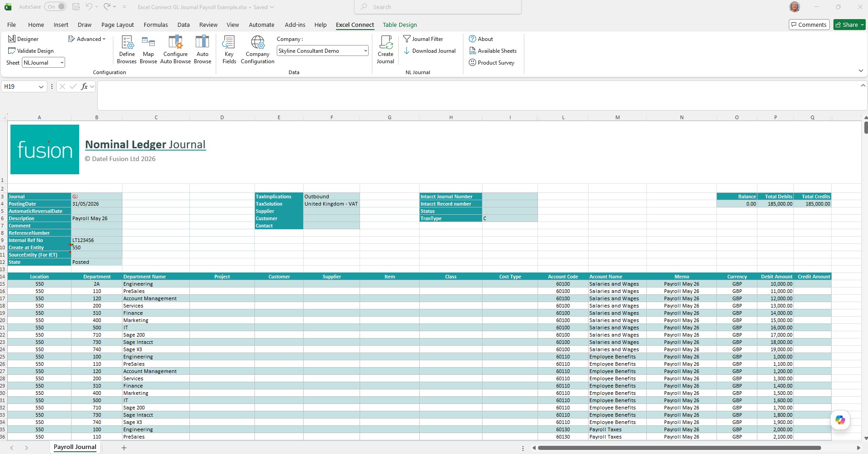Open the Copilot floating button
Screen dimensions: 868x454
coord(840,420)
